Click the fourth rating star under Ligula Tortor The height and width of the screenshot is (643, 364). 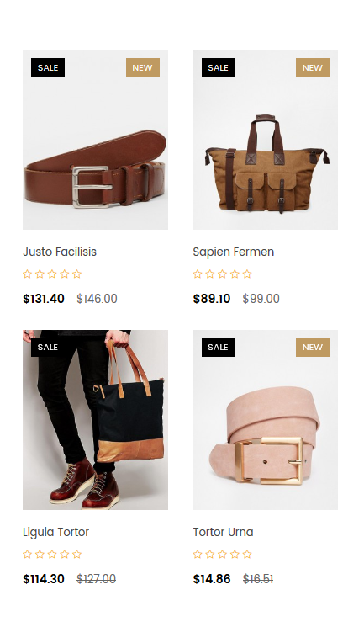point(64,555)
